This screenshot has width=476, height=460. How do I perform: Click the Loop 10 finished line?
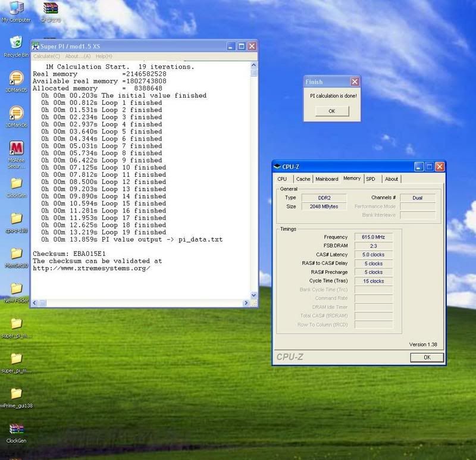(x=104, y=168)
